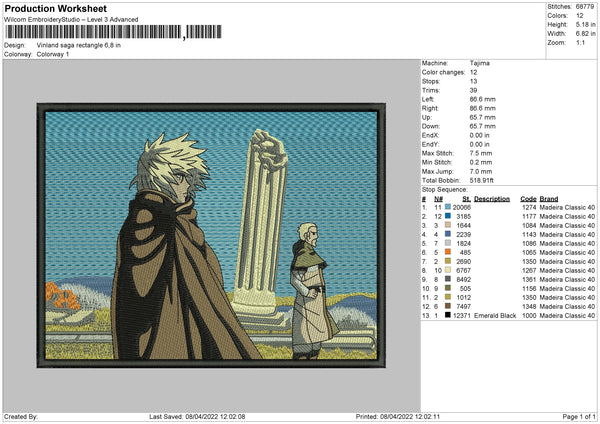600x424 pixels.
Task: Select stitch count 20066 in stop 1
Action: (x=462, y=207)
